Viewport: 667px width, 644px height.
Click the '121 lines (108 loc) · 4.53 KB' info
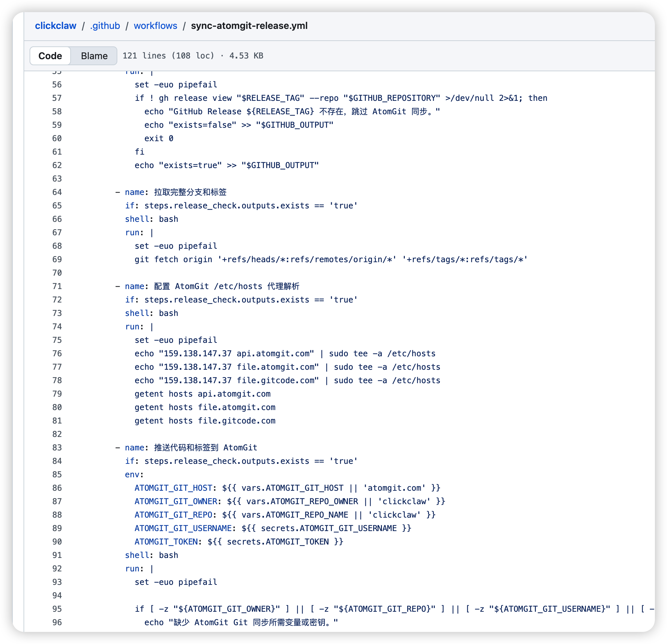pyautogui.click(x=193, y=56)
